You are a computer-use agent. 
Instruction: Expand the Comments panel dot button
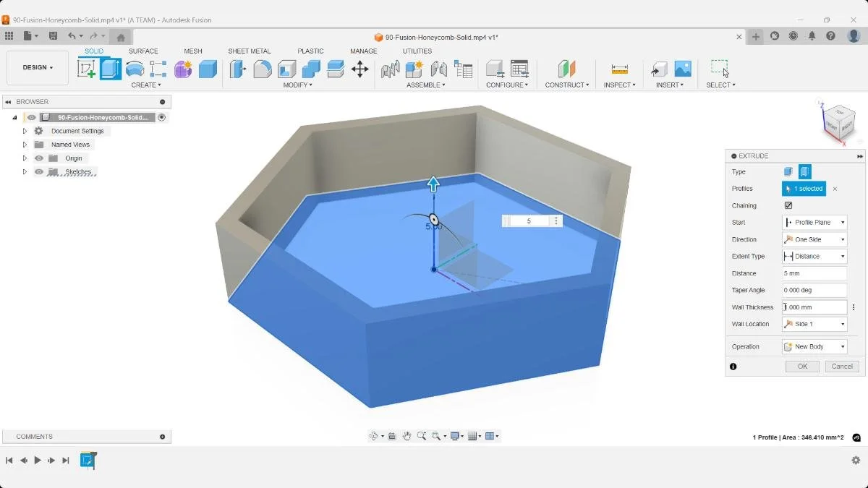(162, 437)
